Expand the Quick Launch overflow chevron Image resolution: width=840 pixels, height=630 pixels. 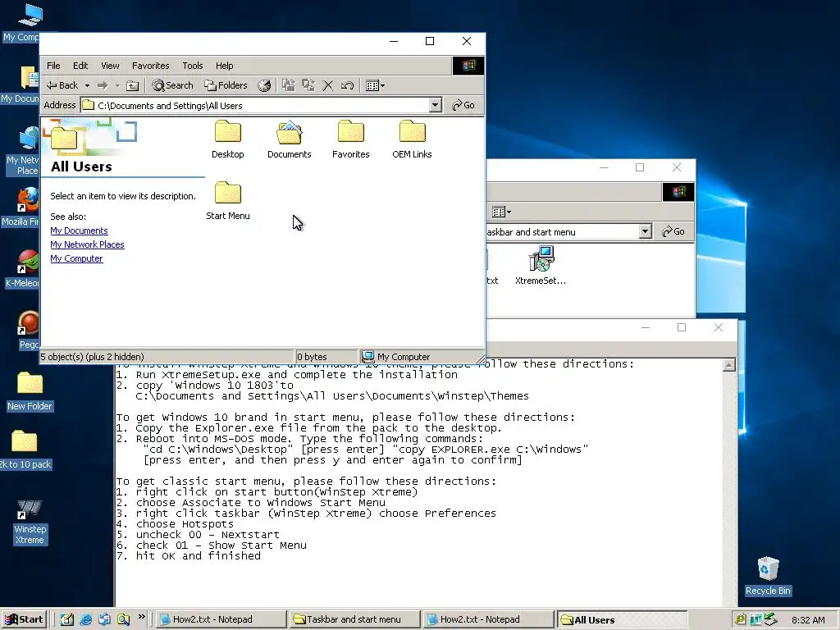click(x=141, y=617)
